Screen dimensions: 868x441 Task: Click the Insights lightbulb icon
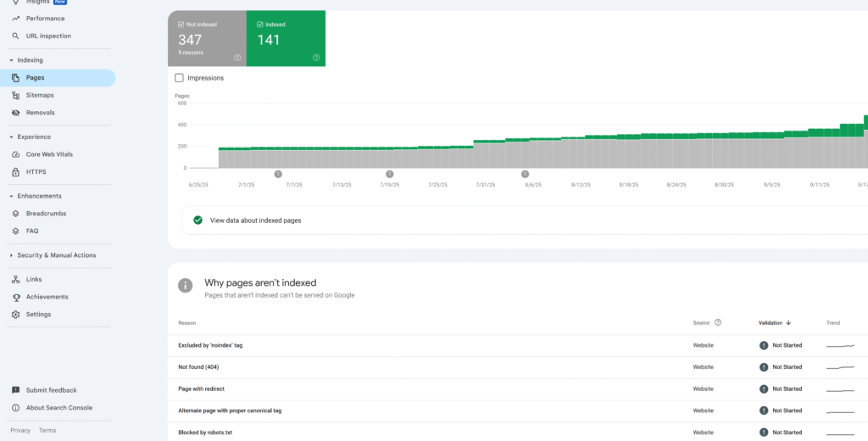point(15,2)
